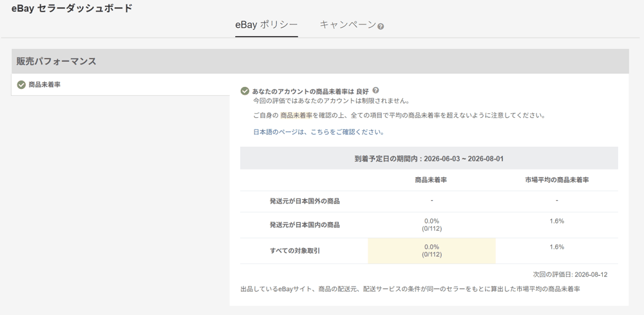Click the 次回の評価日: 2026-08-12 text
The height and width of the screenshot is (315, 644).
click(570, 274)
